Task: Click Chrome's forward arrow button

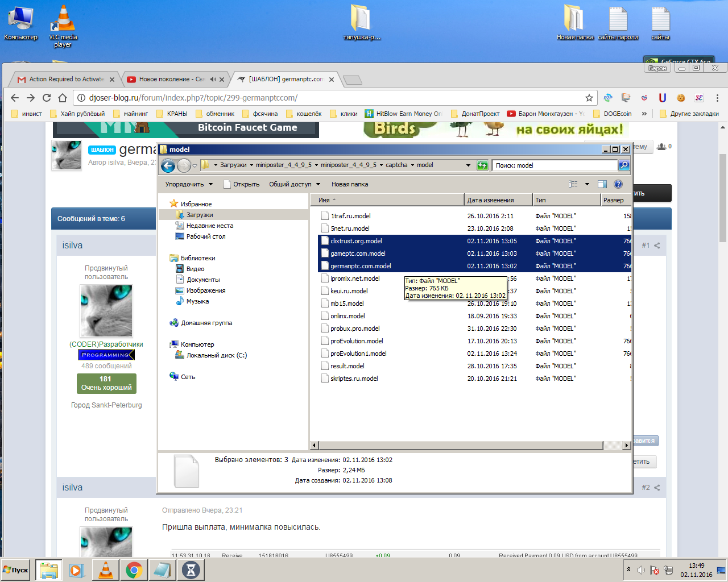Action: pos(31,98)
